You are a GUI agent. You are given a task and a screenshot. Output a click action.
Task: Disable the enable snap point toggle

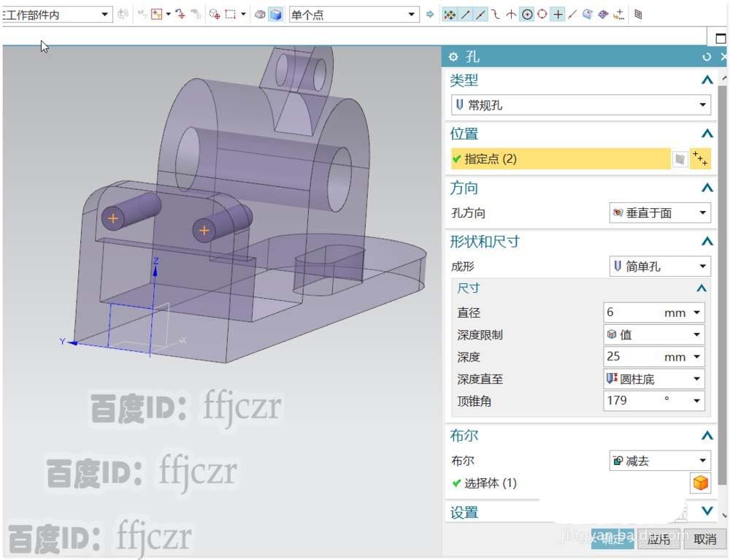point(450,14)
